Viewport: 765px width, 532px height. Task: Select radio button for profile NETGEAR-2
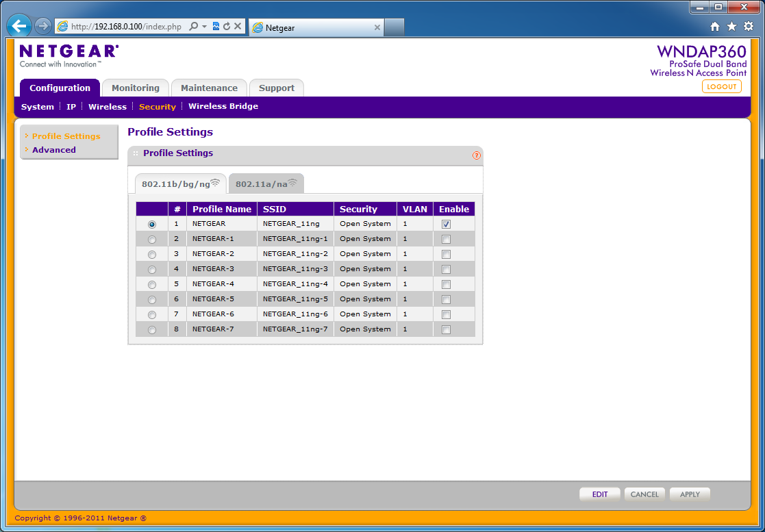pyautogui.click(x=152, y=255)
